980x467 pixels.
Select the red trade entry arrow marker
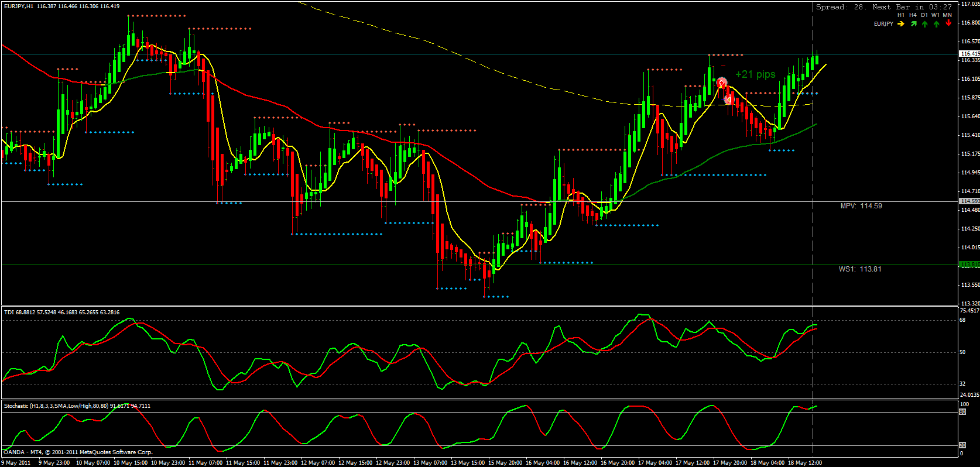click(x=722, y=83)
